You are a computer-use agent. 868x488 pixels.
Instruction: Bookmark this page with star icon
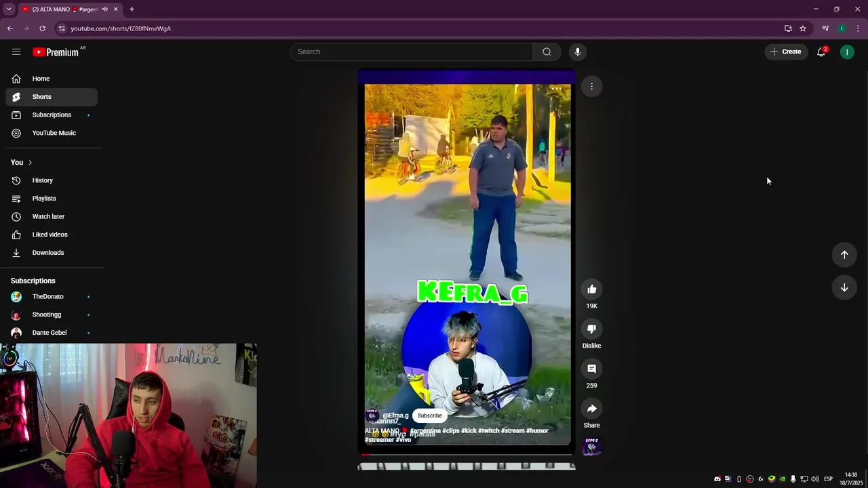pyautogui.click(x=803, y=28)
